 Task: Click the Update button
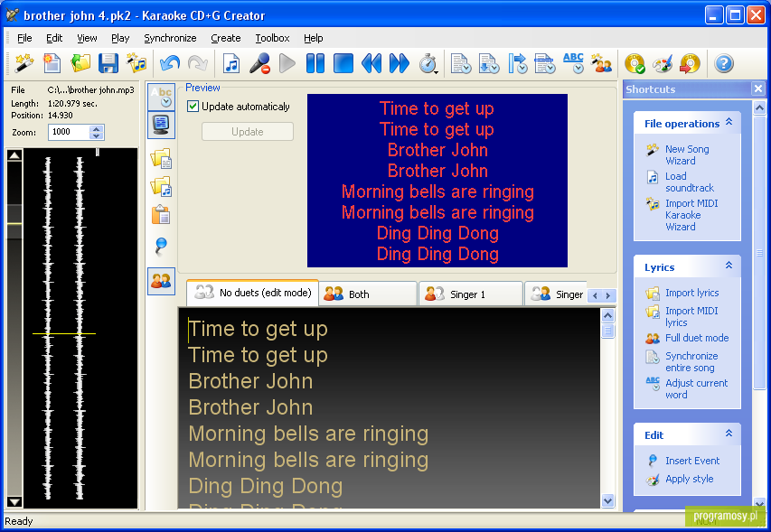[x=248, y=132]
